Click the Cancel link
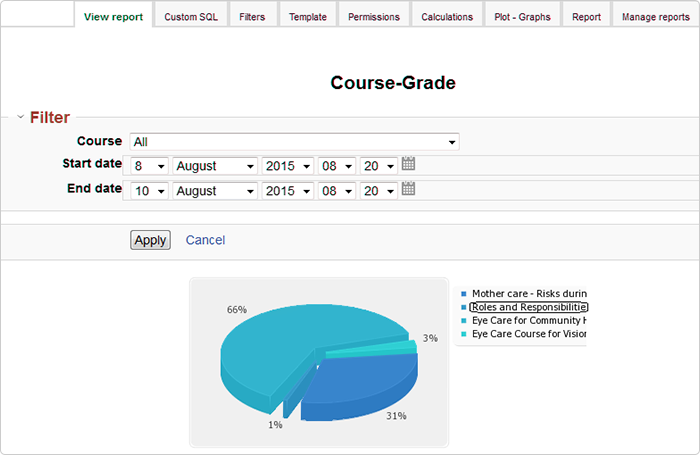700x455 pixels. pyautogui.click(x=205, y=240)
